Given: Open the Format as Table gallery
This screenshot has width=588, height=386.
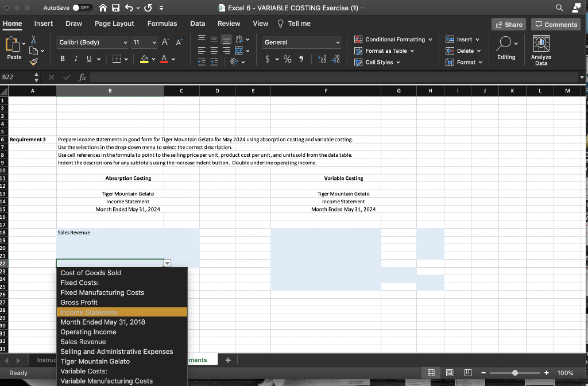Looking at the screenshot, I should click(x=384, y=51).
